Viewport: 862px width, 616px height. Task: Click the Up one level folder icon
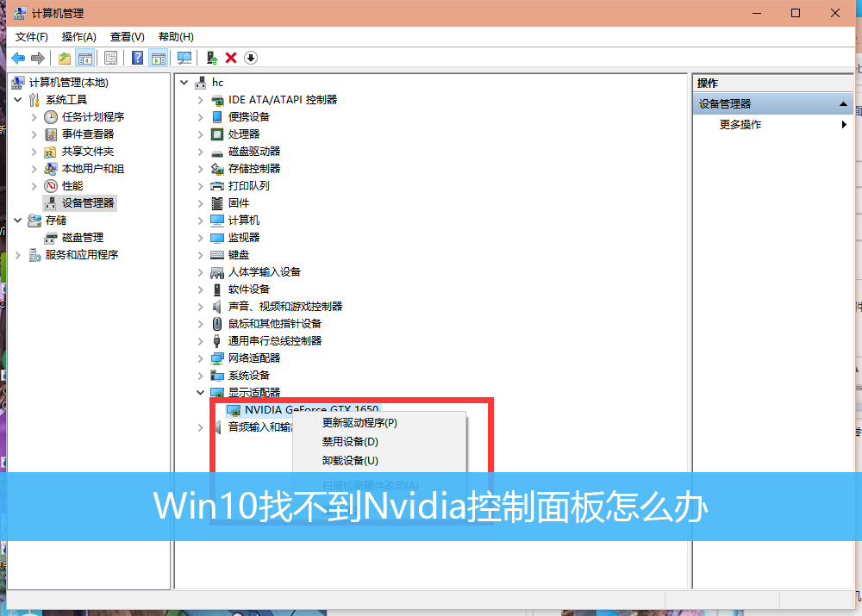click(x=65, y=58)
